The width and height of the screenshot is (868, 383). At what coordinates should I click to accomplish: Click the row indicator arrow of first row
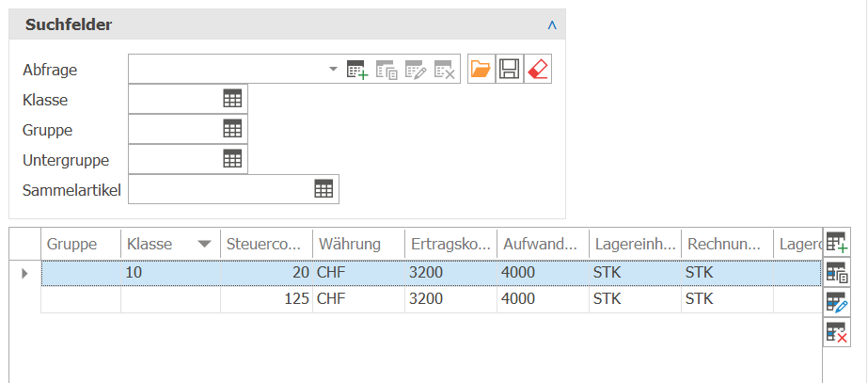[x=24, y=273]
